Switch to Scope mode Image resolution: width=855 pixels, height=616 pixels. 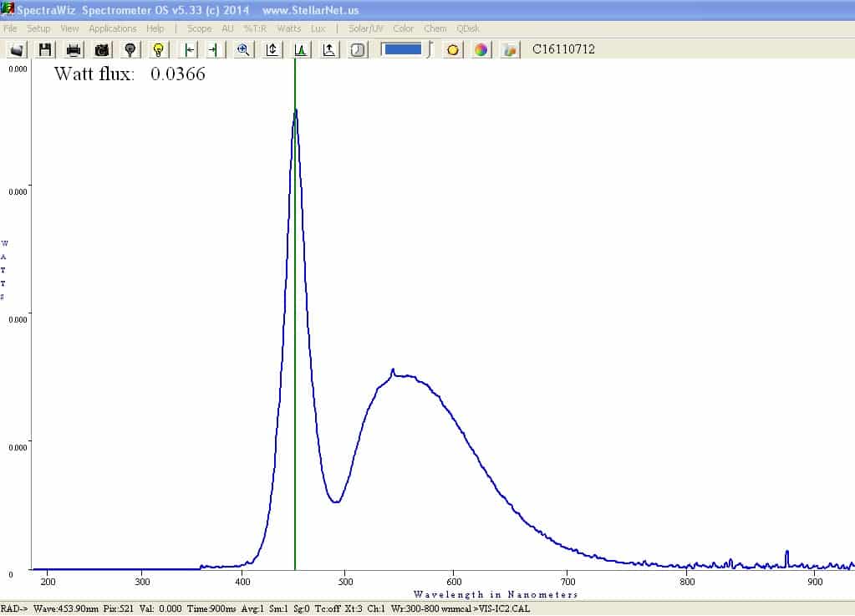199,28
